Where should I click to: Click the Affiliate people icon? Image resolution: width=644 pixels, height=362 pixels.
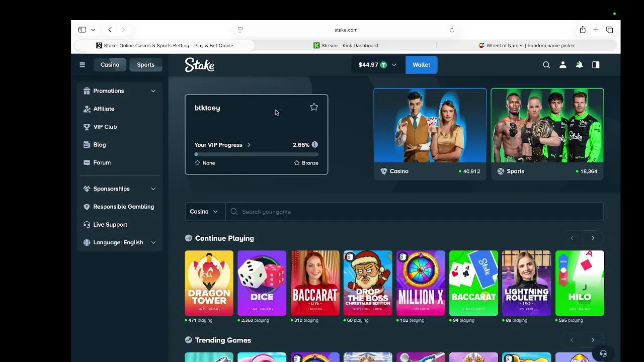[87, 109]
